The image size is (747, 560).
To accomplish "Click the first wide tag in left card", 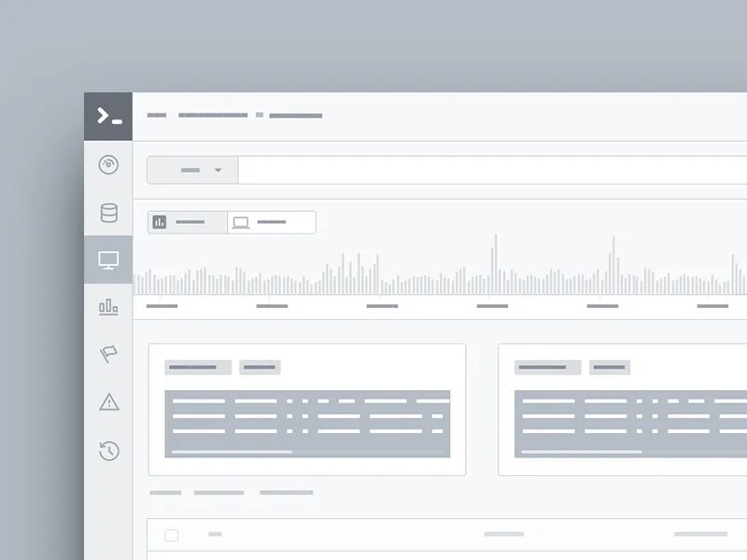I will [x=198, y=367].
